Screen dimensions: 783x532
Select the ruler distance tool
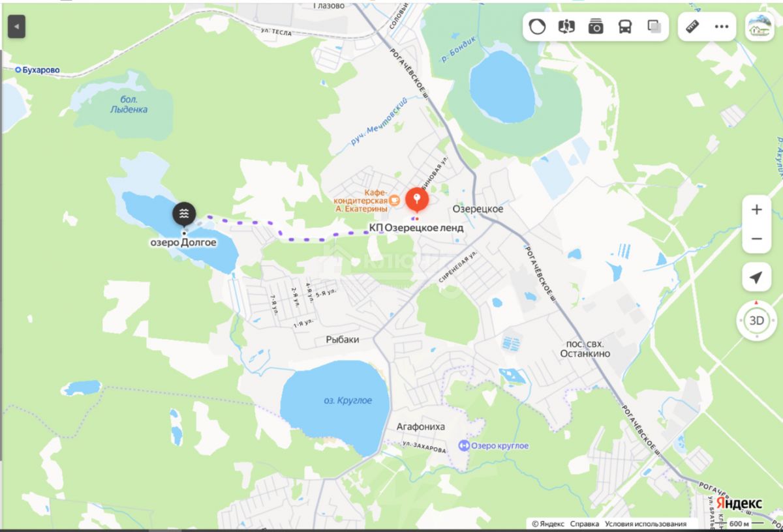coord(693,27)
